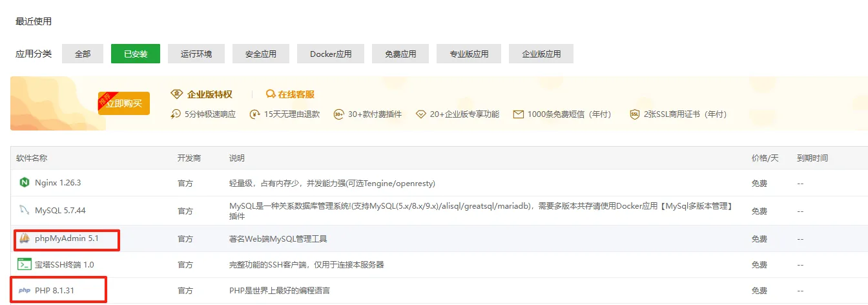Screen dimensions: 868x305
Task: Click the 在线客服 chat bubble icon
Action: click(271, 94)
